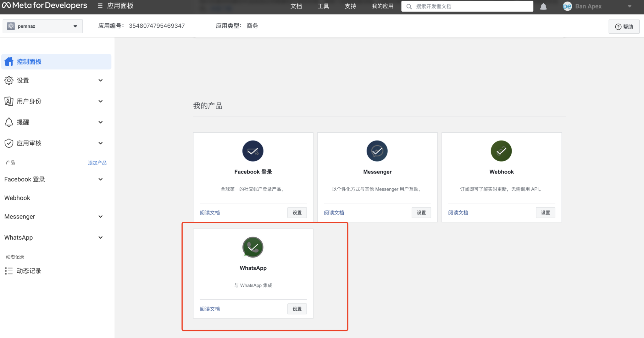
Task: Open the pemnaz app selector dropdown
Action: pos(43,26)
